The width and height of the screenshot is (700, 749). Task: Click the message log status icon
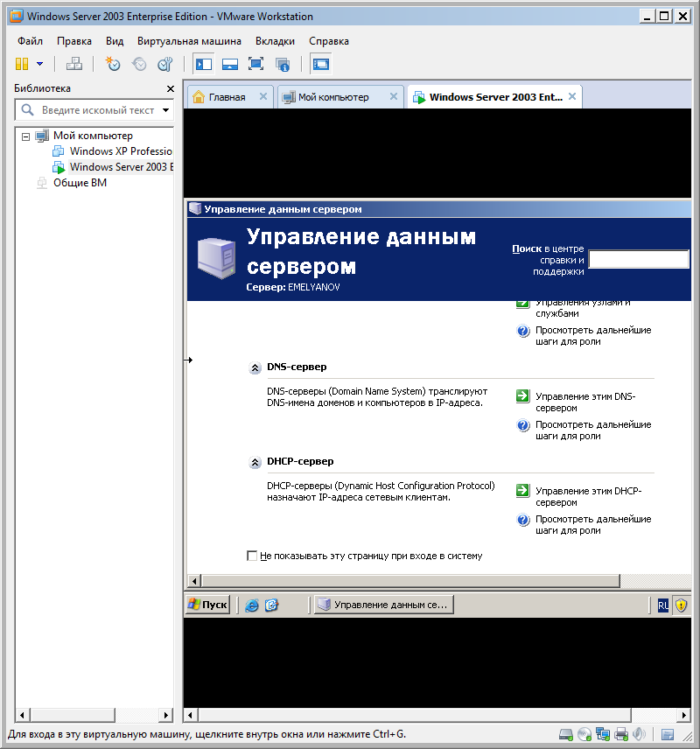(x=668, y=735)
